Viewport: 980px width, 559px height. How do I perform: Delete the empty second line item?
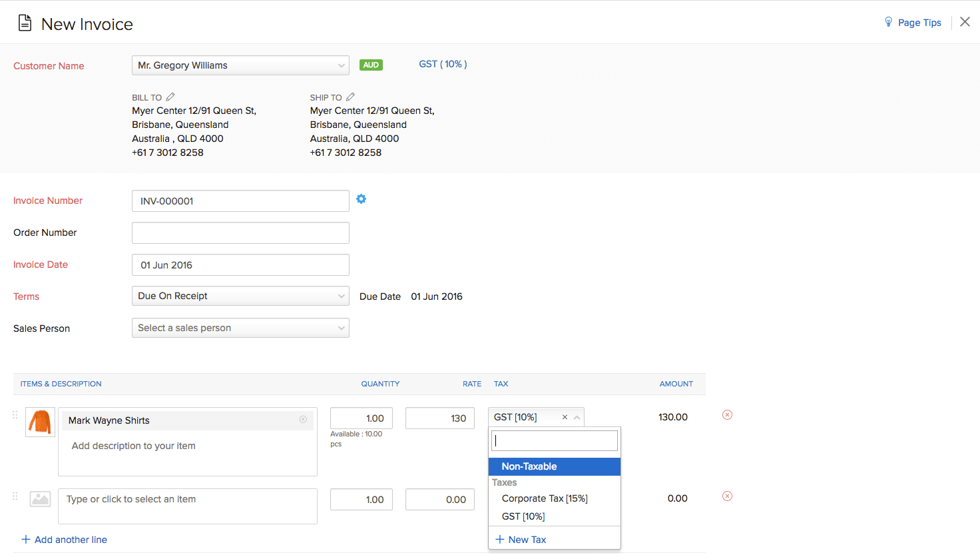pyautogui.click(x=727, y=496)
